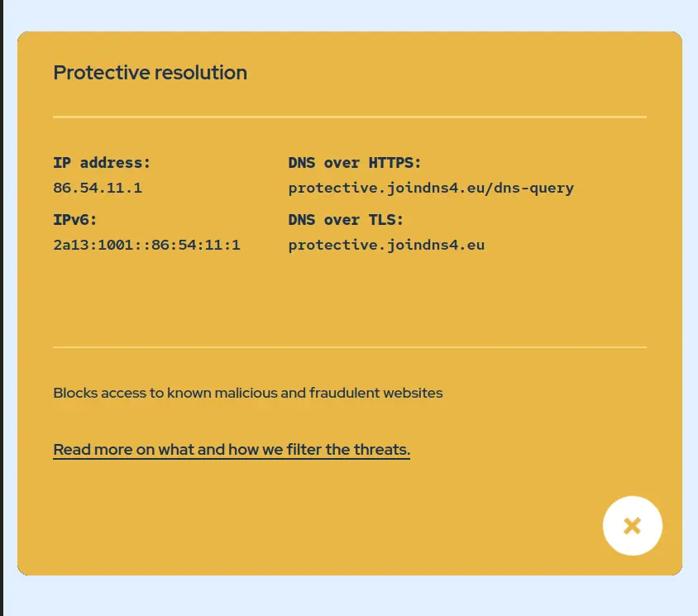Click the lower divider line of card
The image size is (698, 616).
[x=350, y=346]
